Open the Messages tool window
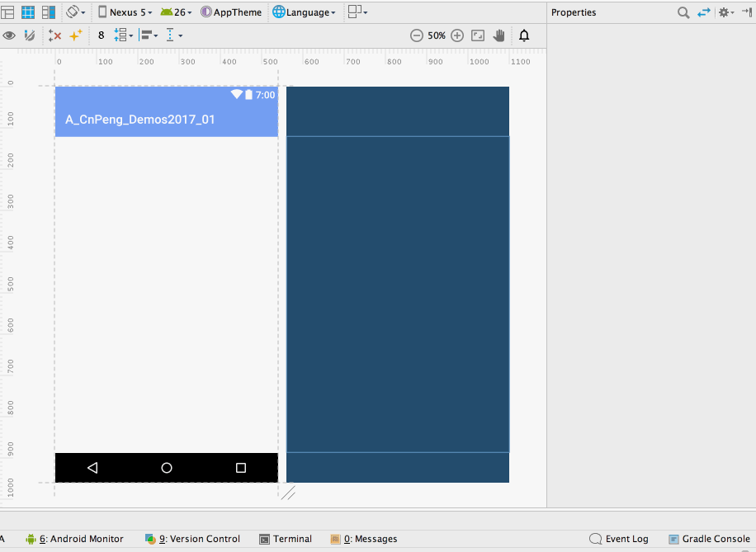 point(364,539)
